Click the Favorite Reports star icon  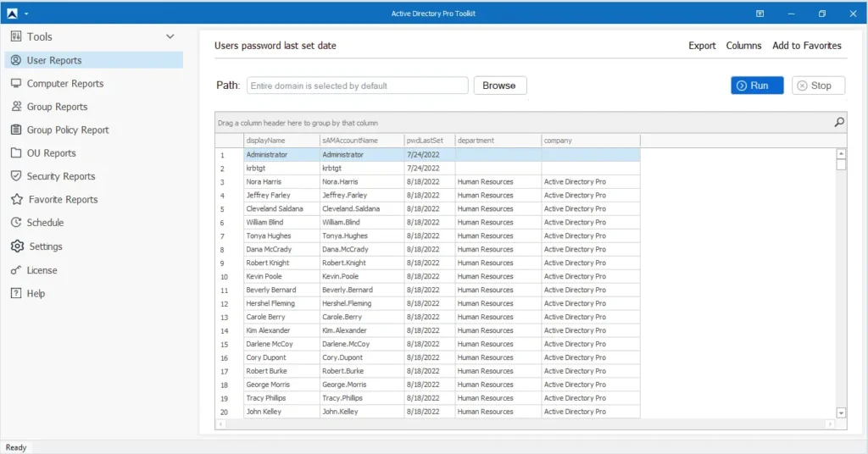click(x=17, y=199)
